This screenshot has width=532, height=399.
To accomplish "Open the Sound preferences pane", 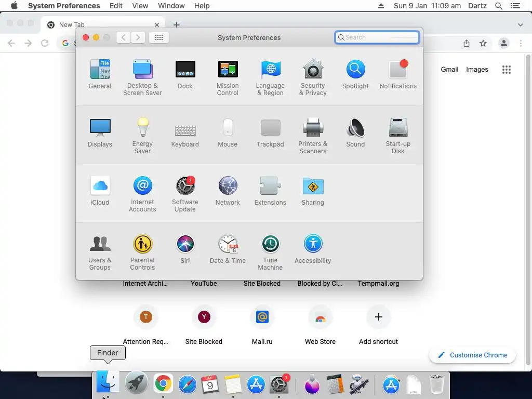I will tap(355, 132).
